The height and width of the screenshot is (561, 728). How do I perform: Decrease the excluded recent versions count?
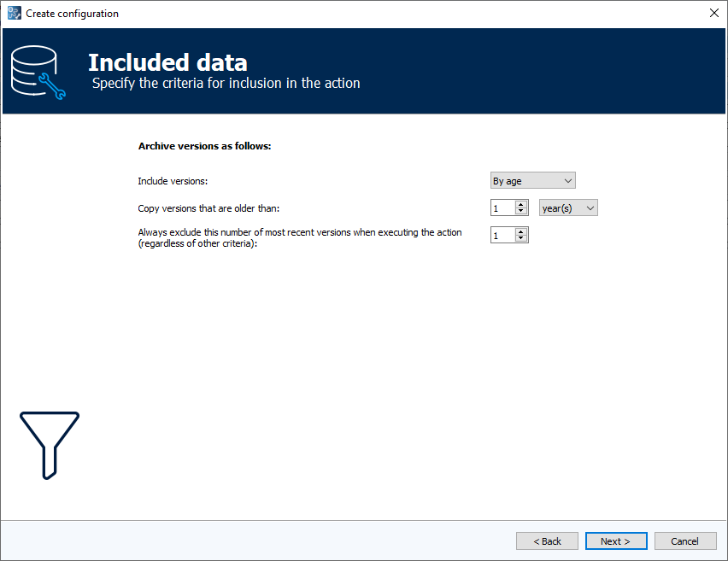click(x=522, y=238)
